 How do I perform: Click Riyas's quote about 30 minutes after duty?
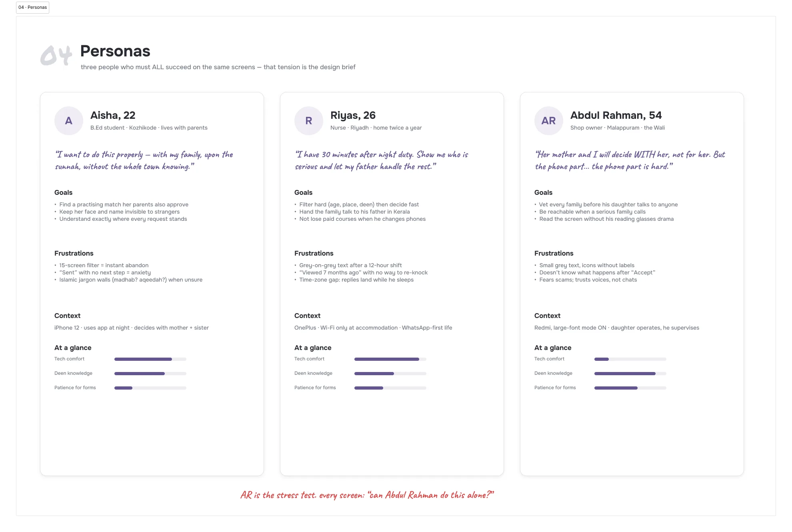[x=382, y=160]
